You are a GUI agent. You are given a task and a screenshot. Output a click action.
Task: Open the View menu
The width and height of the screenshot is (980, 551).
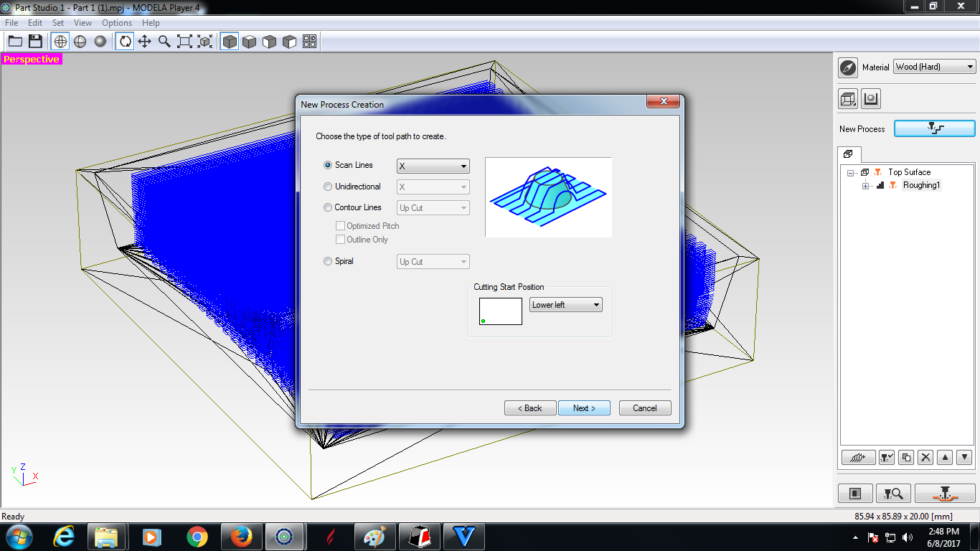[83, 23]
